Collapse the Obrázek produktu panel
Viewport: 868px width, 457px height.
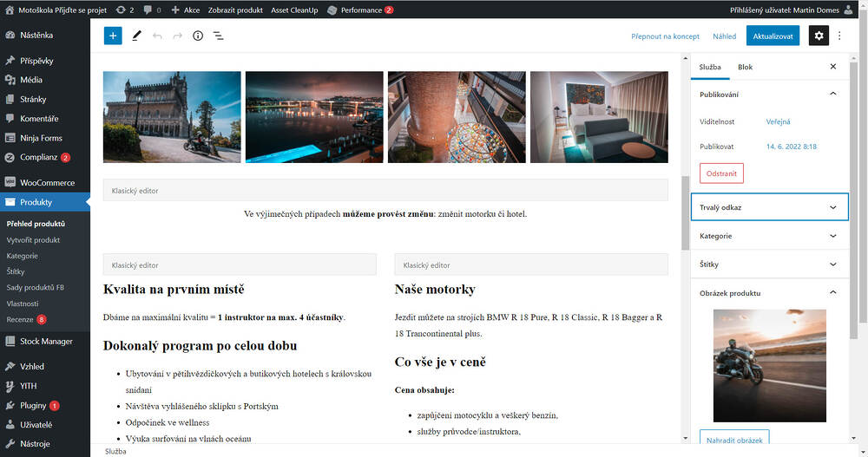click(x=769, y=293)
